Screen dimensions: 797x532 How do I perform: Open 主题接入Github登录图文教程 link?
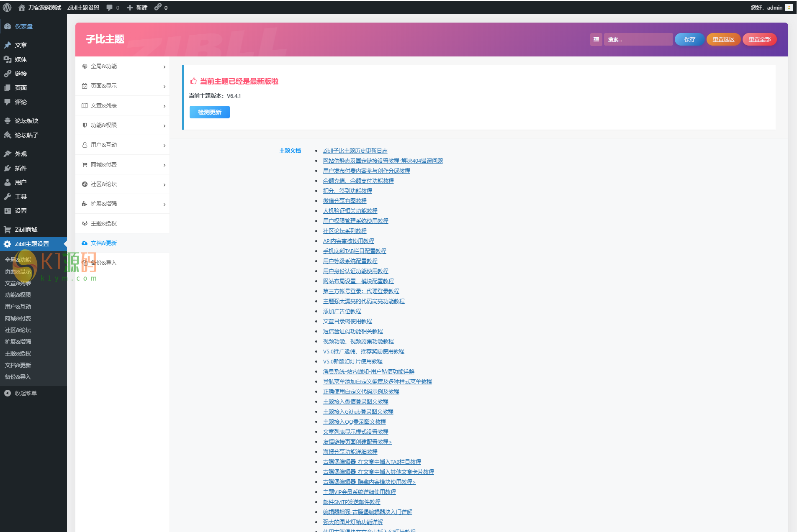(358, 412)
